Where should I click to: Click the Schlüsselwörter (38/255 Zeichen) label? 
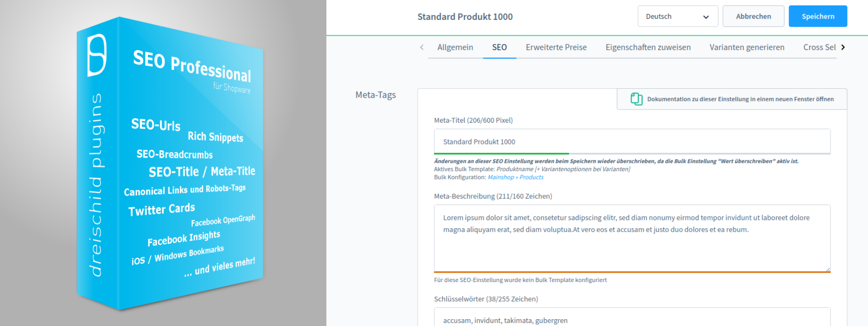point(486,299)
